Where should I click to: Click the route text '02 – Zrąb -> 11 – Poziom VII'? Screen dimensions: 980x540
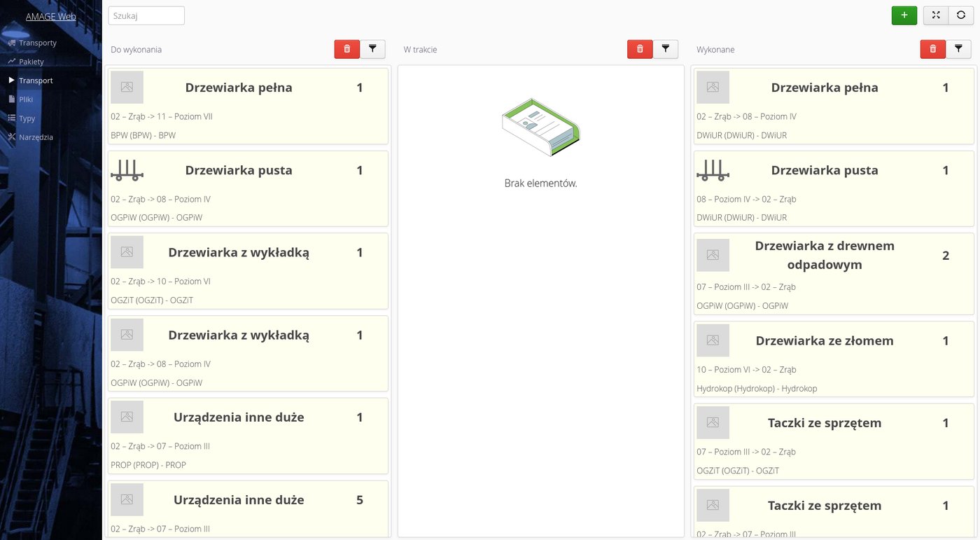pos(162,116)
